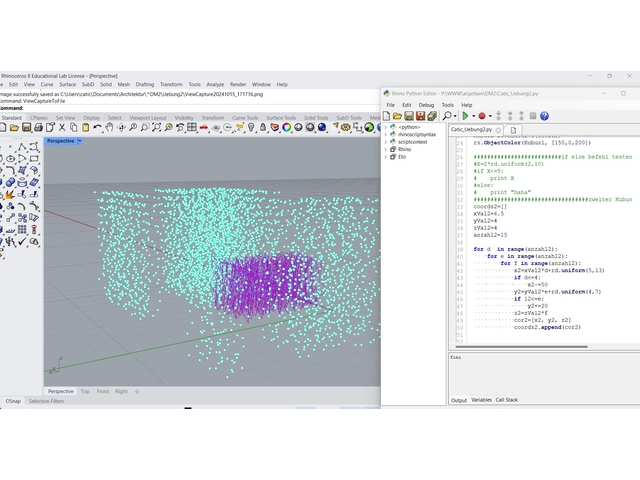Close the Catic_Uebung2.py tab
Screen dimensions: 640x480
tap(499, 129)
